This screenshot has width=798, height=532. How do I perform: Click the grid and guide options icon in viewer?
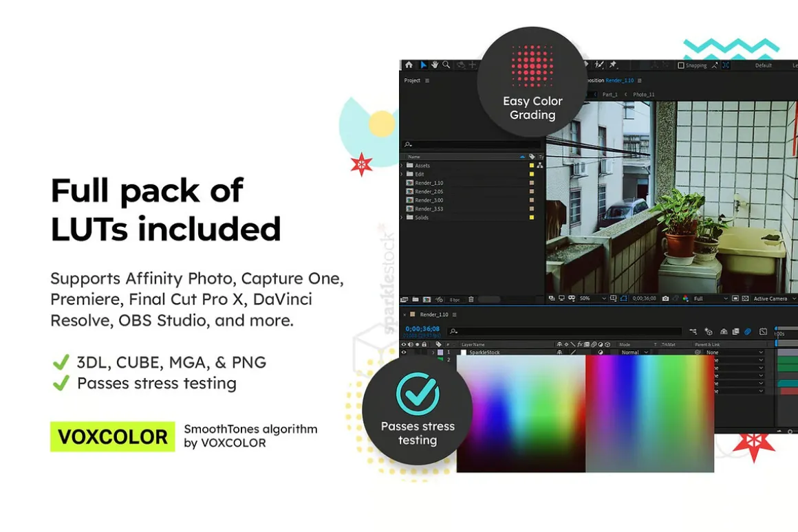point(613,298)
